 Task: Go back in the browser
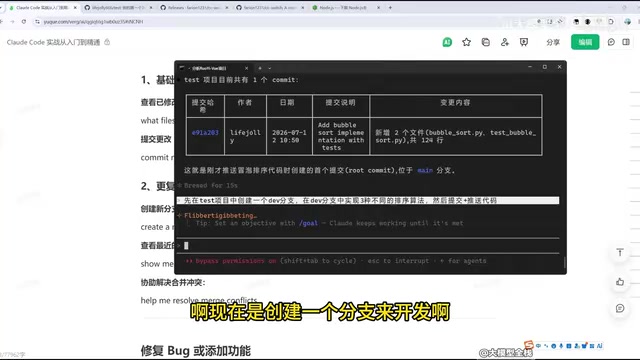[x=1, y=22]
